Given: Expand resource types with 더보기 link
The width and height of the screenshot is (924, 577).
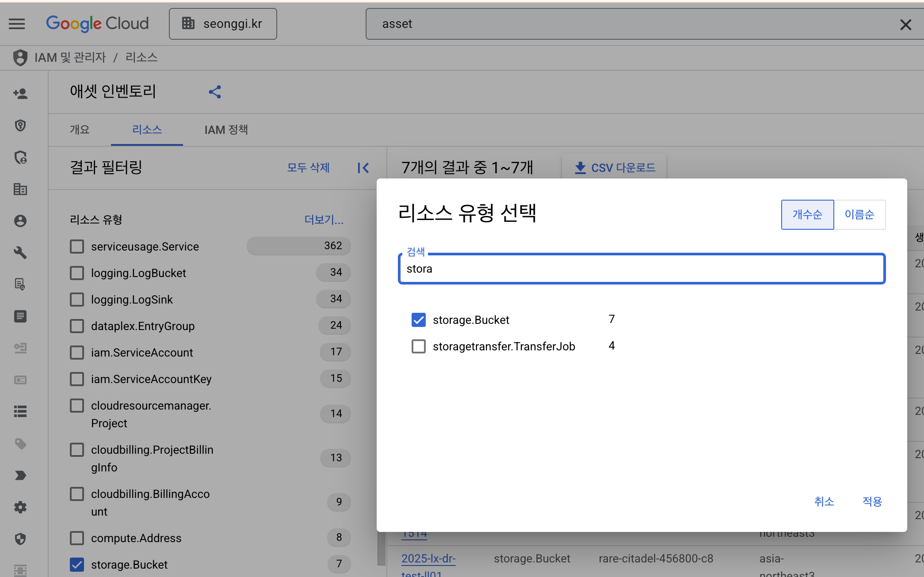Looking at the screenshot, I should (x=324, y=220).
